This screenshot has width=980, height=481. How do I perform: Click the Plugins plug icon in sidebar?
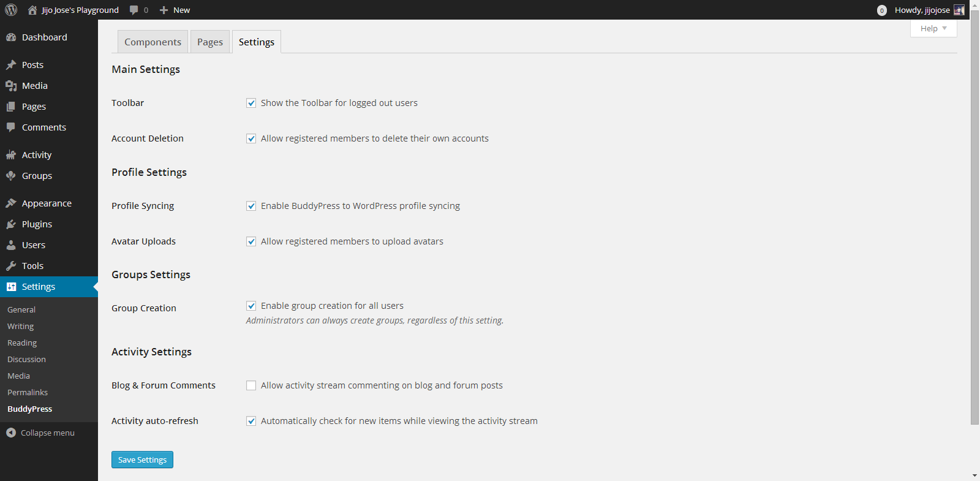(x=11, y=224)
